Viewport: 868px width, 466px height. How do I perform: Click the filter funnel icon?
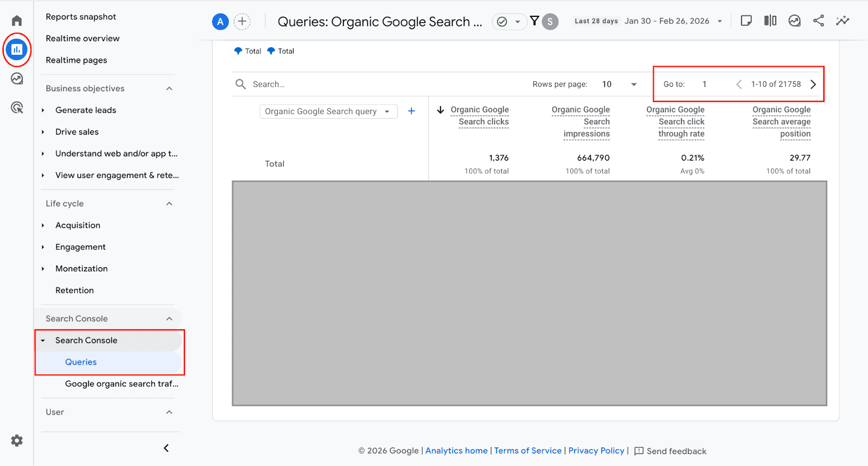pyautogui.click(x=534, y=21)
